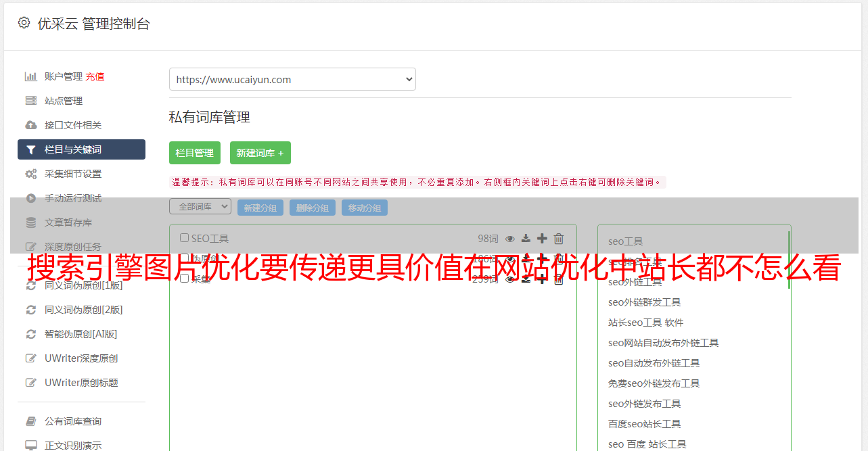Tick the 采集 lexicon checkbox

click(184, 279)
